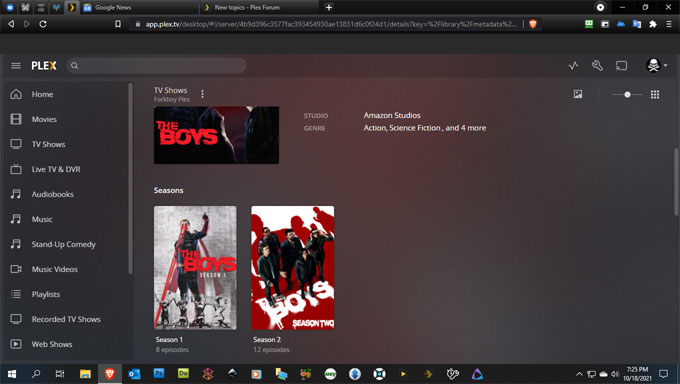The image size is (680, 384).
Task: Open Season 1 poster
Action: [x=195, y=268]
